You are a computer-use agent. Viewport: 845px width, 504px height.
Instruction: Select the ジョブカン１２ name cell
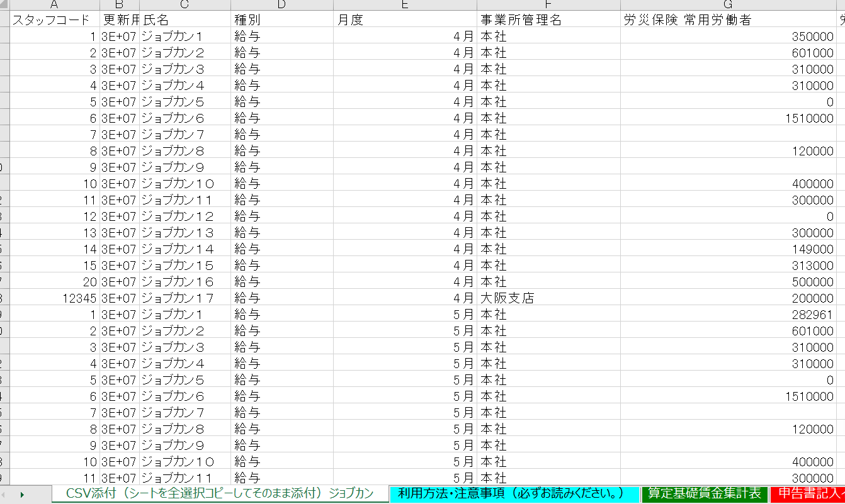pos(185,216)
